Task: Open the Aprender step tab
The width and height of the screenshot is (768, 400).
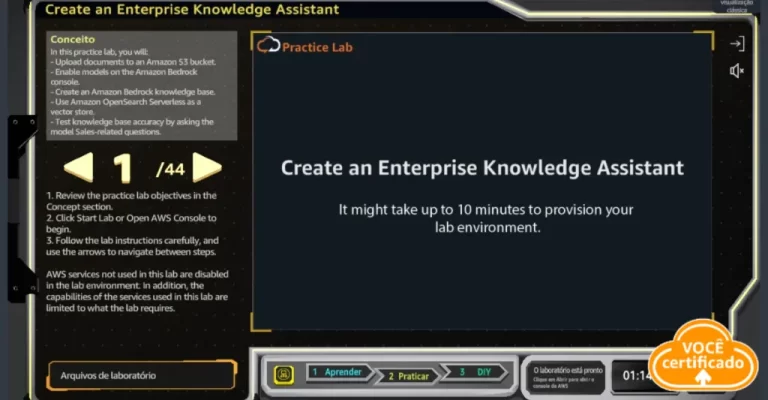Action: click(339, 372)
